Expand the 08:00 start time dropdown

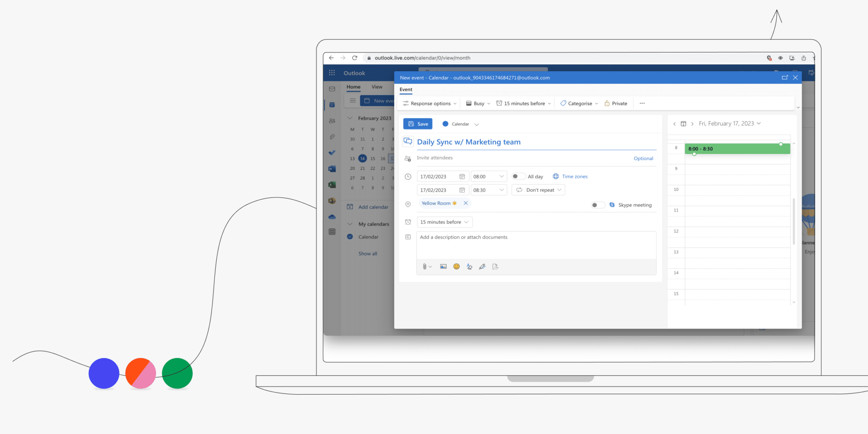click(x=501, y=177)
